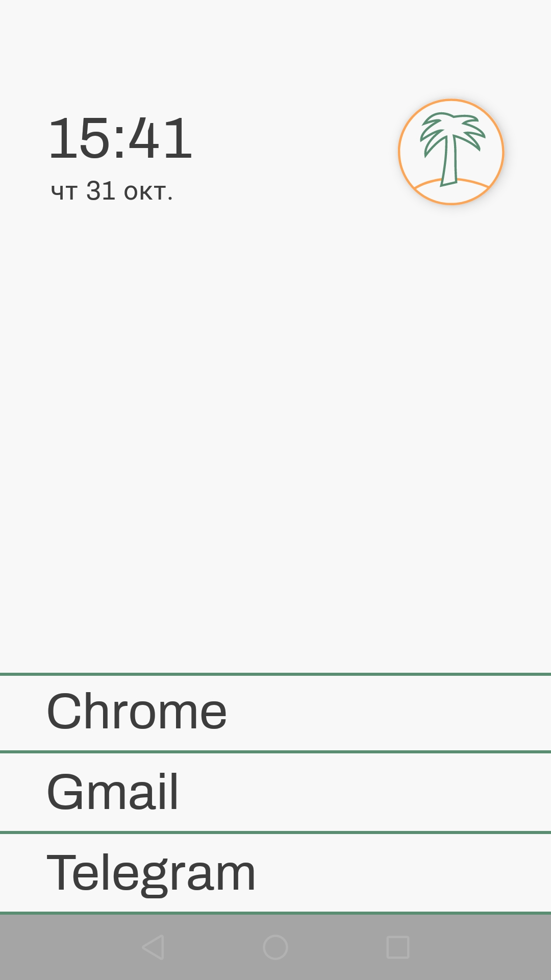Launch Gmail from the app list
This screenshot has height=980, width=551.
(x=113, y=792)
